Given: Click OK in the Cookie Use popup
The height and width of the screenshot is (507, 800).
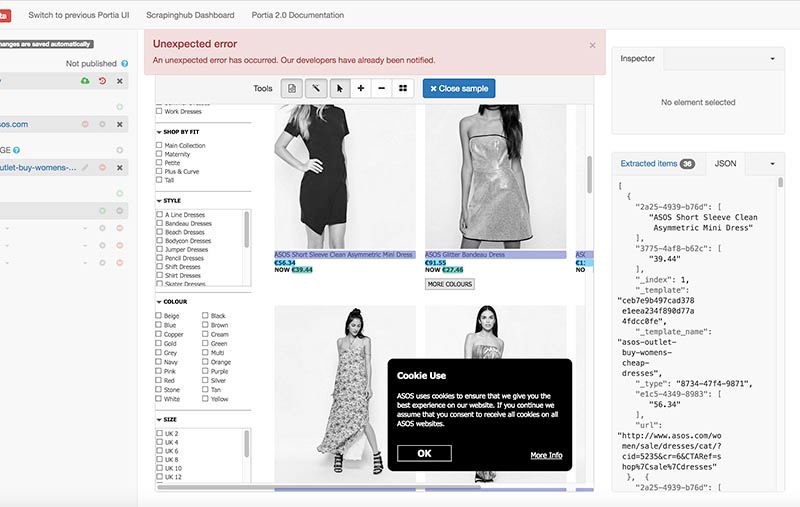Looking at the screenshot, I should 424,453.
